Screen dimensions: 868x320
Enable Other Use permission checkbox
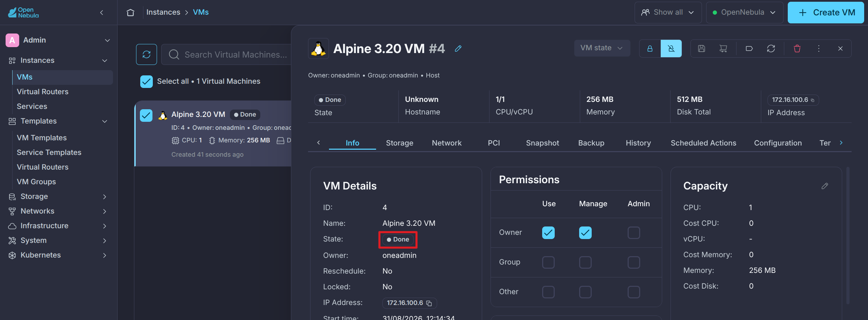click(548, 292)
